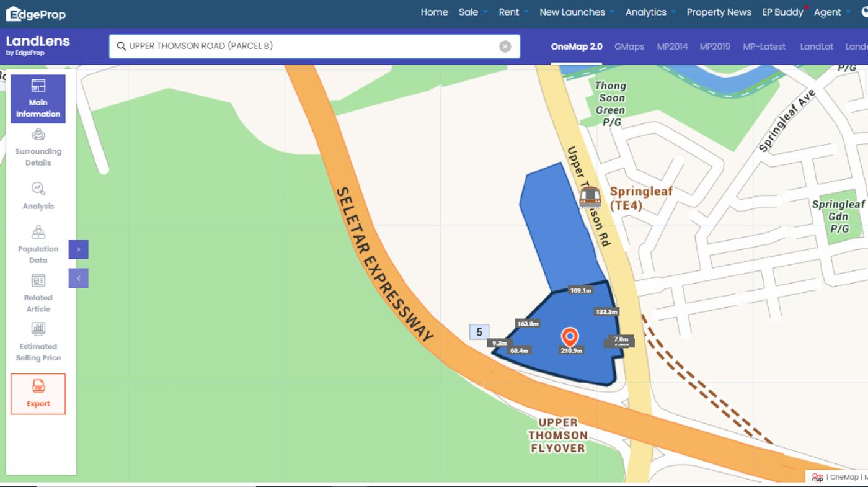Collapse the side panel with left arrow

click(x=79, y=278)
